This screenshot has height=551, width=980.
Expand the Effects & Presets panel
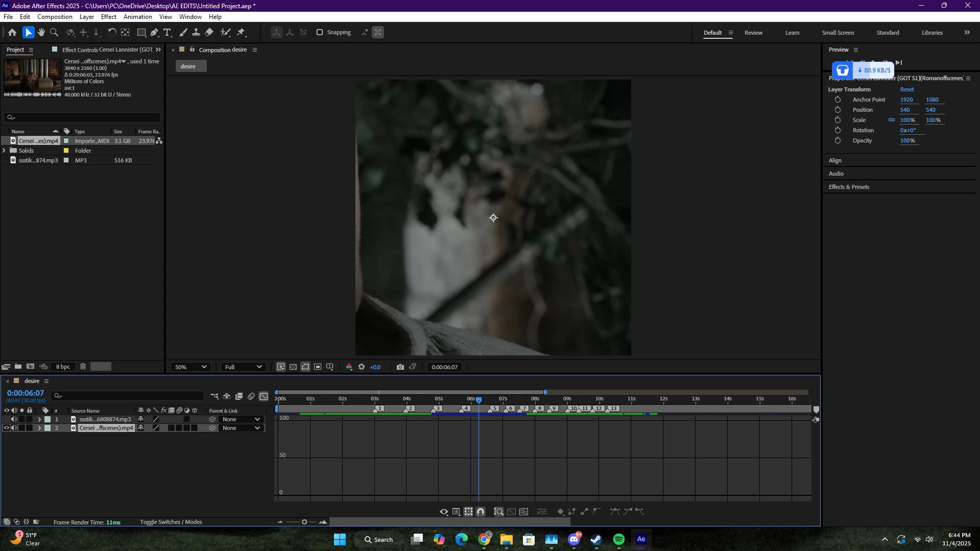(849, 187)
